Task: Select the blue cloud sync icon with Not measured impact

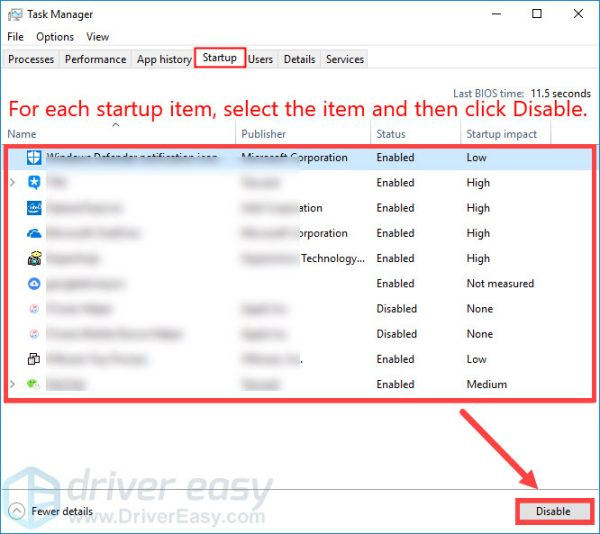Action: (x=34, y=284)
